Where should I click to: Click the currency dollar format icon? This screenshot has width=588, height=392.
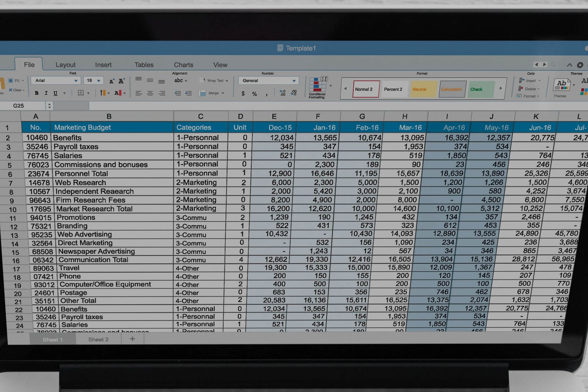[243, 93]
